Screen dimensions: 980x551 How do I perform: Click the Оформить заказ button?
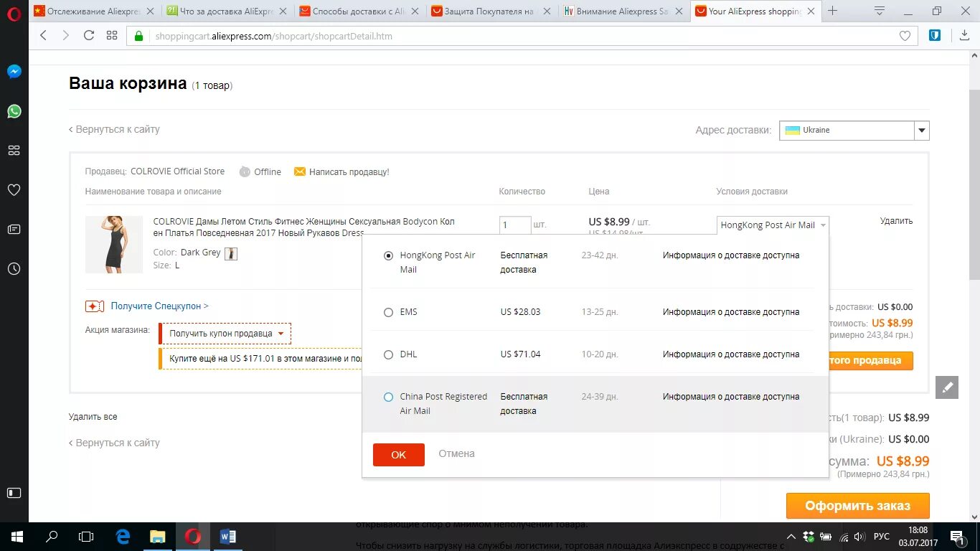click(x=857, y=506)
